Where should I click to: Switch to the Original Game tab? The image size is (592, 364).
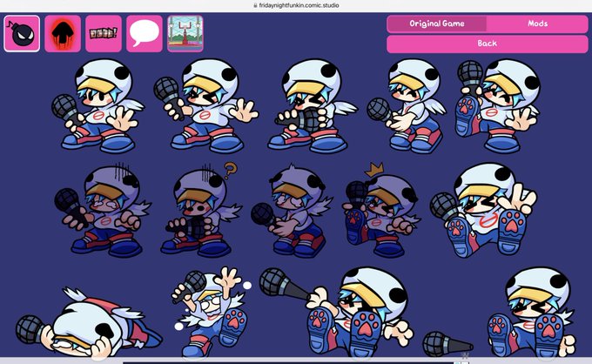point(437,24)
